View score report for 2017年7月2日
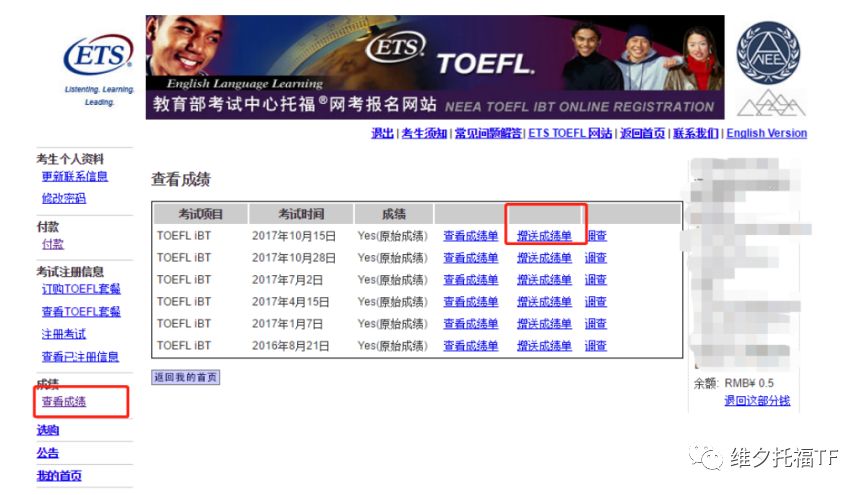Viewport: 866px width, 495px height. 471,280
